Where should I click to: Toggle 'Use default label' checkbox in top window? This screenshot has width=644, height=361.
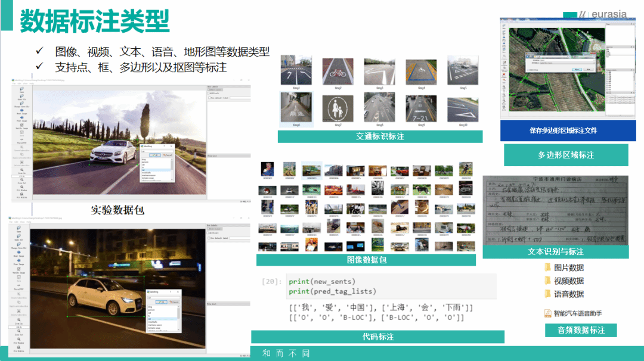210,97
